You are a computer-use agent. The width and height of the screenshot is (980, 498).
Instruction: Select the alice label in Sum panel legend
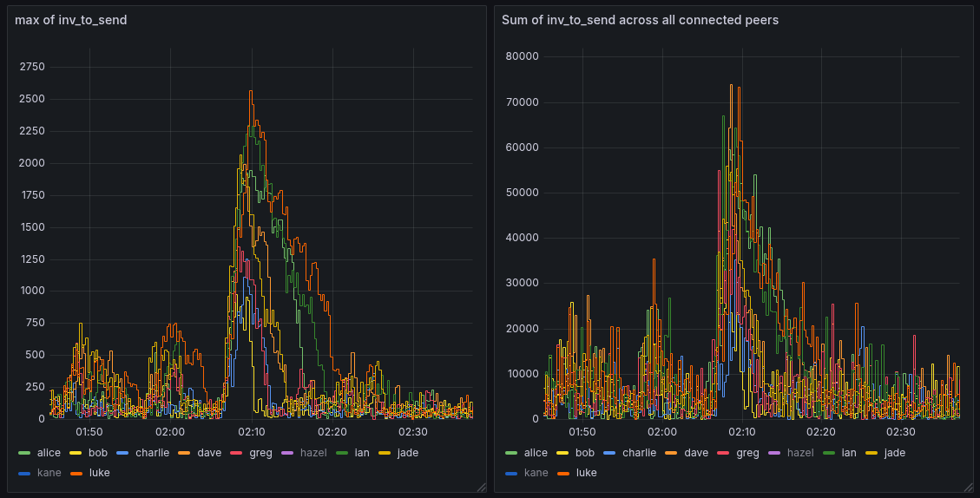(x=536, y=453)
